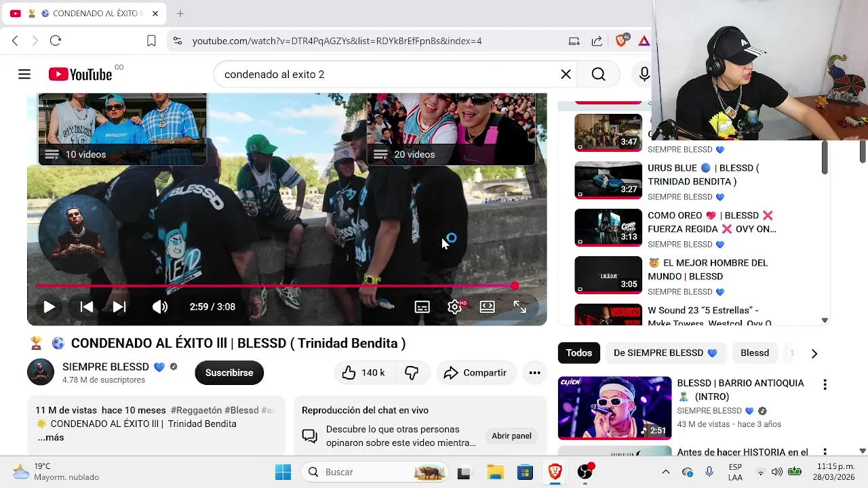
Task: Open Microsoft Store from taskbar
Action: point(525,472)
